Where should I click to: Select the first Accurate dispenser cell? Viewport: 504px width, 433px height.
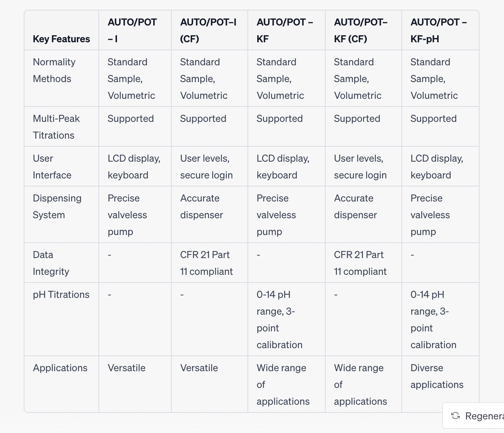click(201, 206)
